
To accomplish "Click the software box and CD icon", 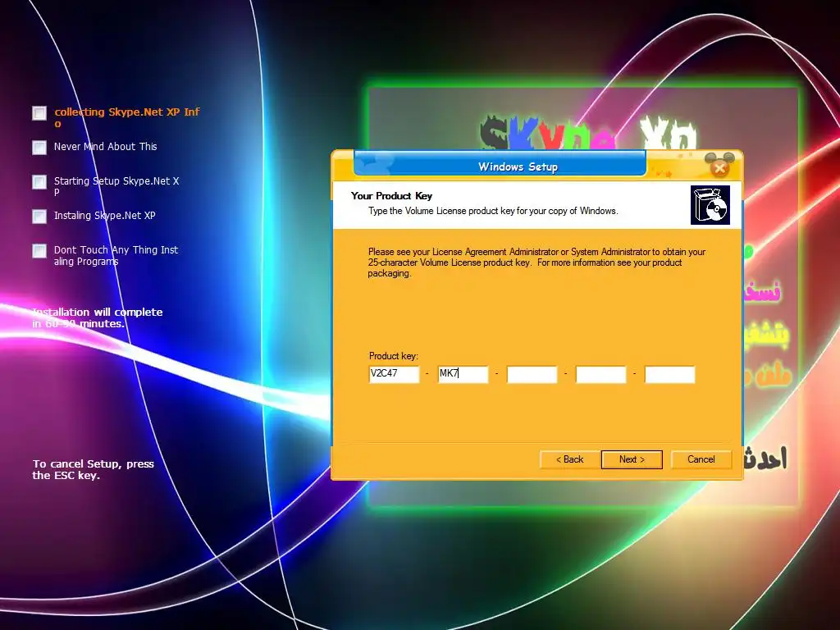I will pos(710,205).
